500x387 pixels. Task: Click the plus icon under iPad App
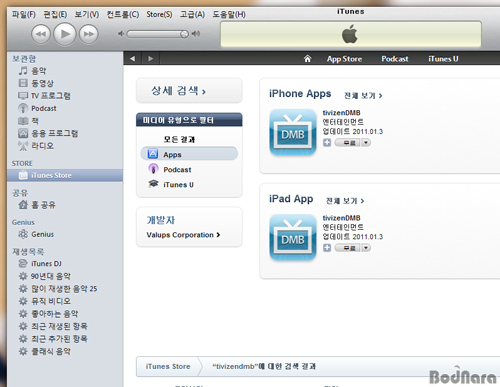click(327, 248)
